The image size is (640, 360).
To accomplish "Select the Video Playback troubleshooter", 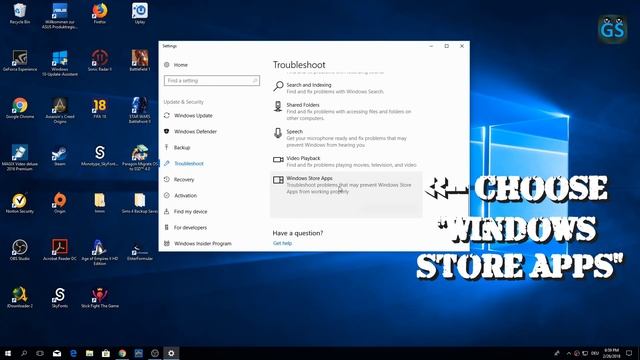I will click(x=346, y=161).
